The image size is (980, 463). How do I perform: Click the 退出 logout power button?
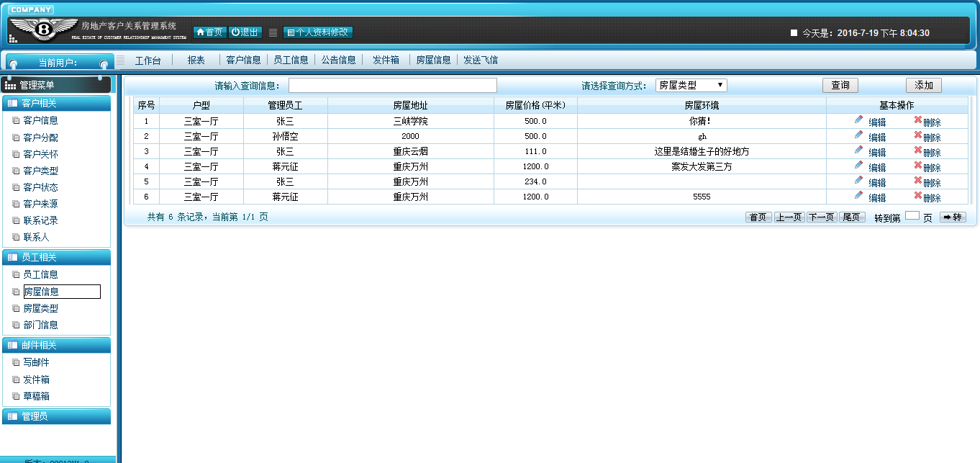245,32
